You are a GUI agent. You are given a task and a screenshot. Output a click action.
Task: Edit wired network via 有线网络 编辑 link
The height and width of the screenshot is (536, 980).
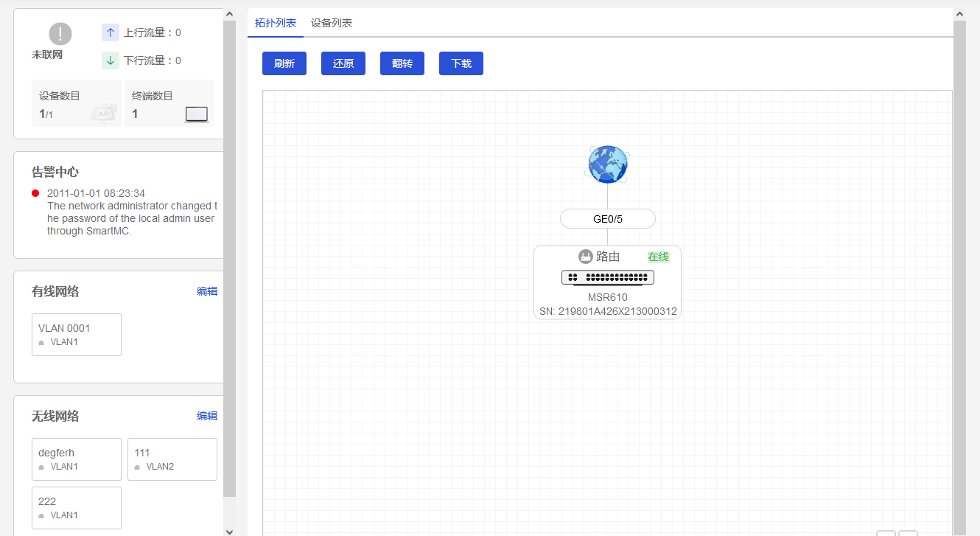coord(207,291)
